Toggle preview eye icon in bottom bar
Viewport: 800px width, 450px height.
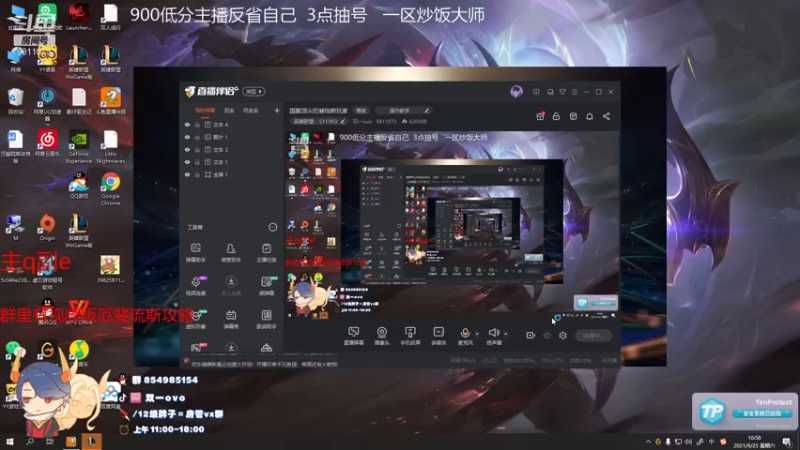547,335
